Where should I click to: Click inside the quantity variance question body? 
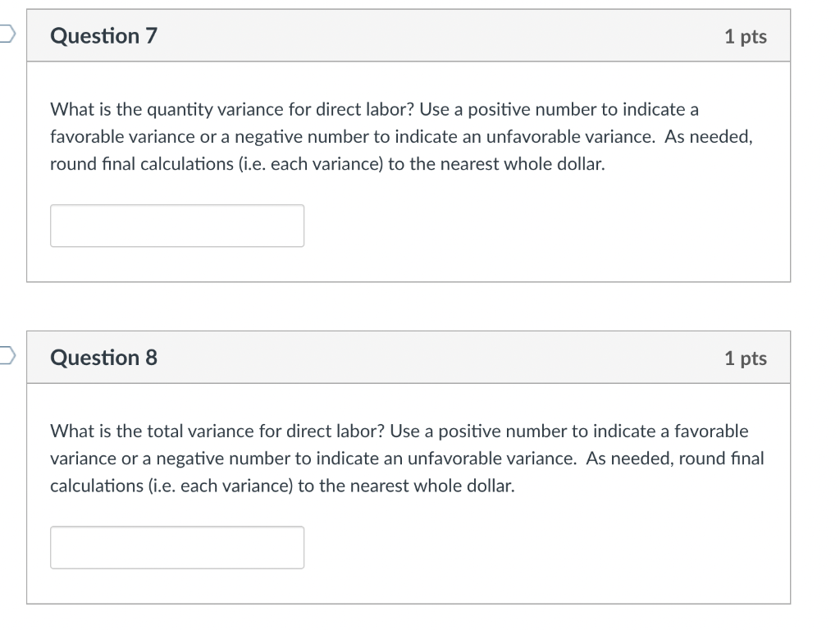pyautogui.click(x=402, y=136)
